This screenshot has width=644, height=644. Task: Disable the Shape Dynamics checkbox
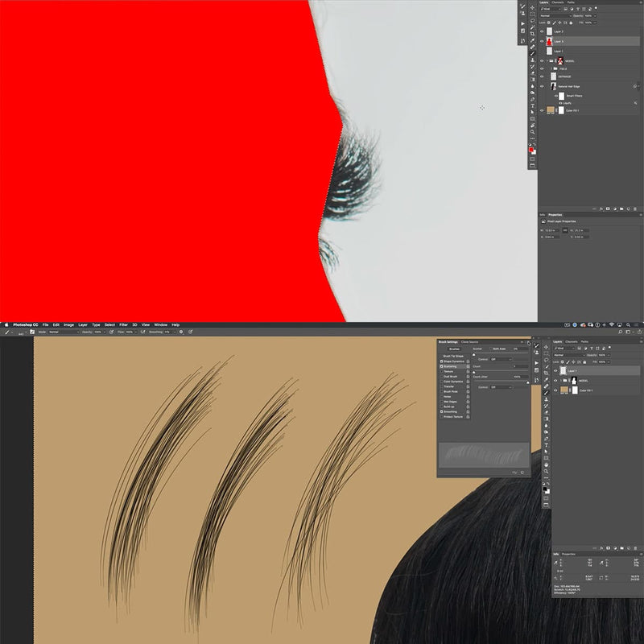442,361
